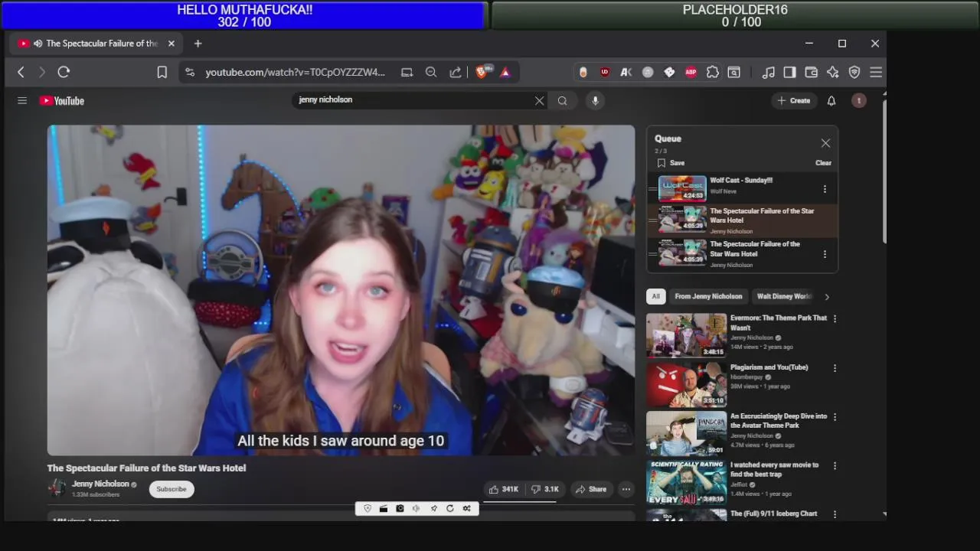Go to the YouTube home logo
This screenshot has height=551, width=980.
click(62, 100)
